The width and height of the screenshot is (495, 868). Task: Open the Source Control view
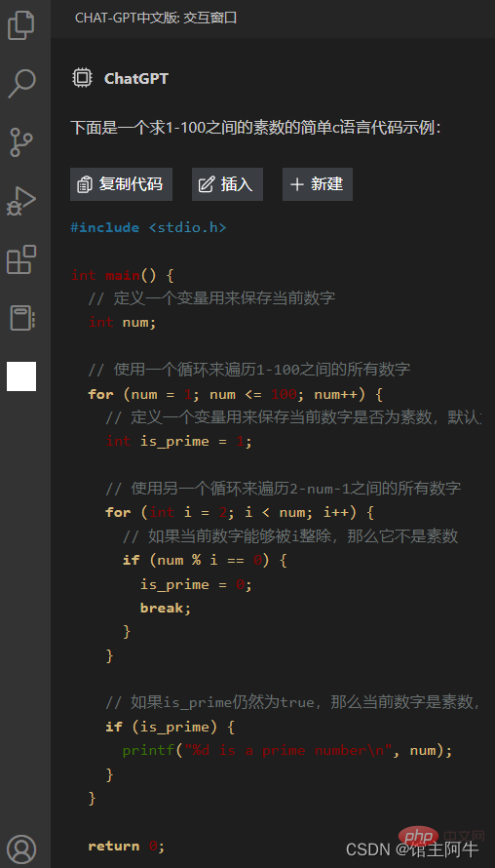click(x=21, y=142)
